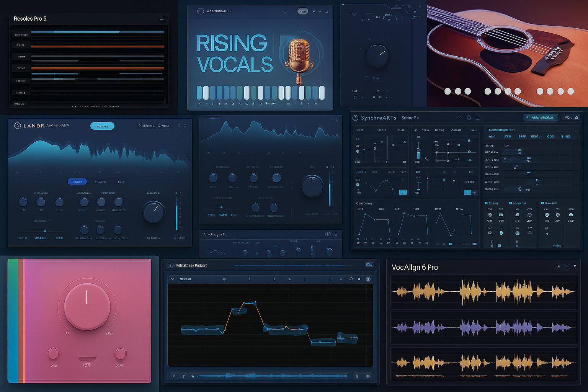Viewport: 588px width, 392px height.
Task: Click last icon at pitch editor bottom-right
Action: coord(368,376)
